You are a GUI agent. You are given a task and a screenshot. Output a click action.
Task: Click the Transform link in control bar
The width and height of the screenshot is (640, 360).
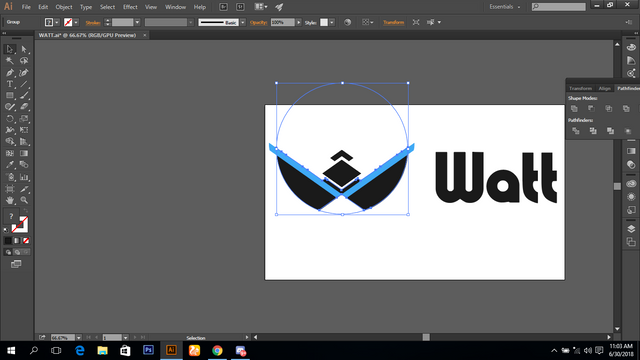(x=393, y=22)
